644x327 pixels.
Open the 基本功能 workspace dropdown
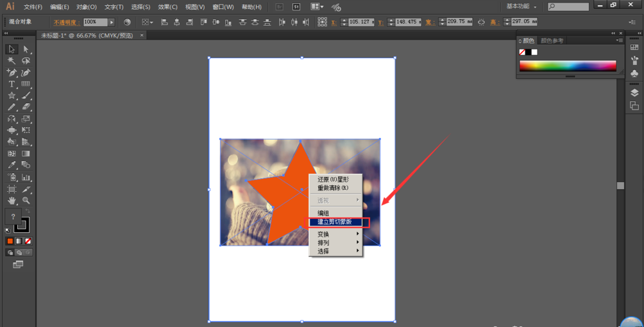(x=521, y=6)
